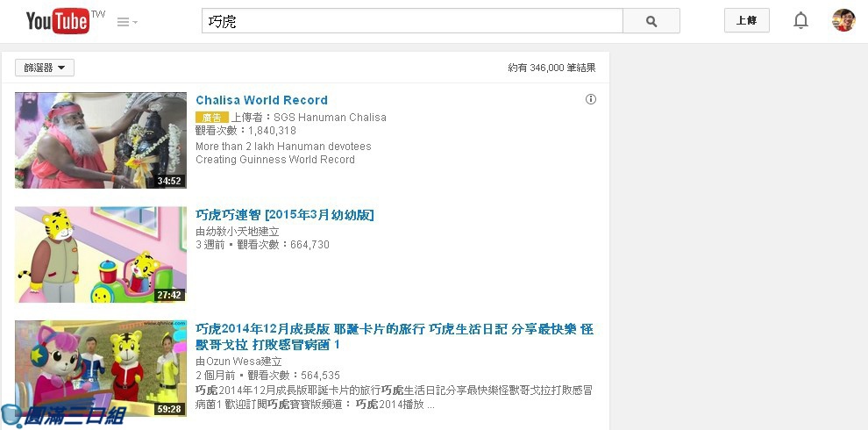Expand the 篩選器 filter dropdown
The height and width of the screenshot is (430, 868).
click(45, 68)
